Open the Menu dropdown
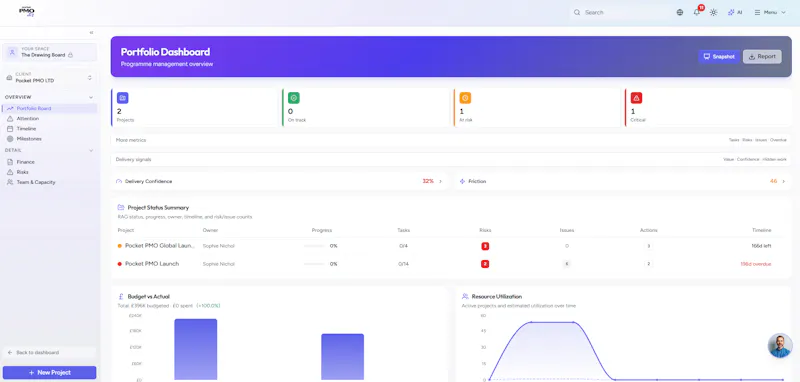This screenshot has width=800, height=382. tap(770, 12)
